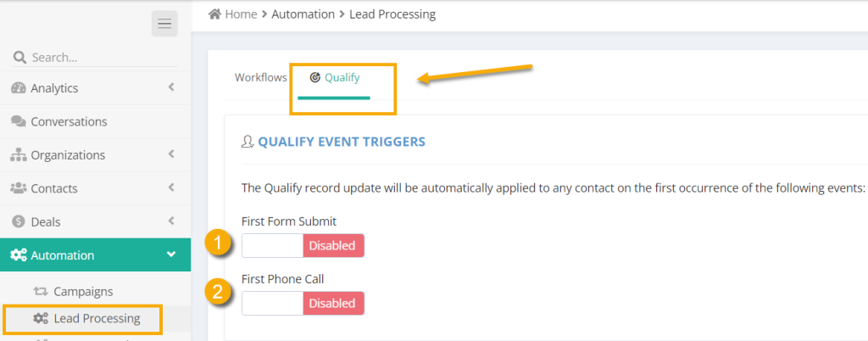868x341 pixels.
Task: Click the Home icon in breadcrumb
Action: [x=214, y=14]
